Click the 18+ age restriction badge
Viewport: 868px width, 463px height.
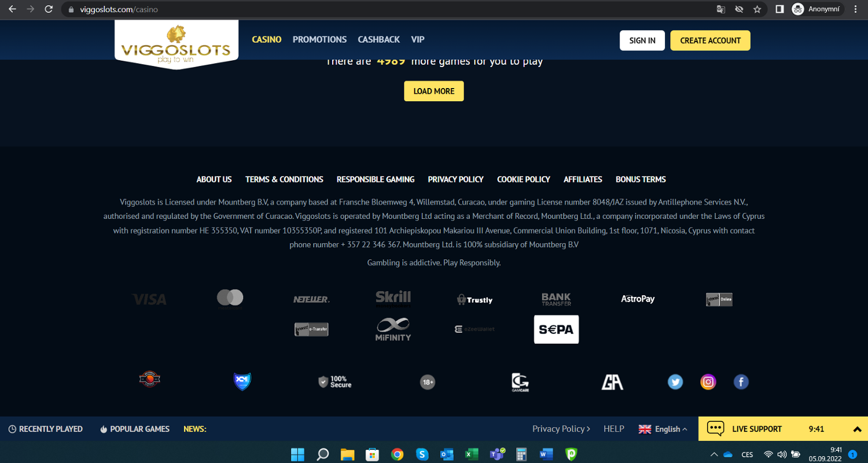click(x=427, y=382)
